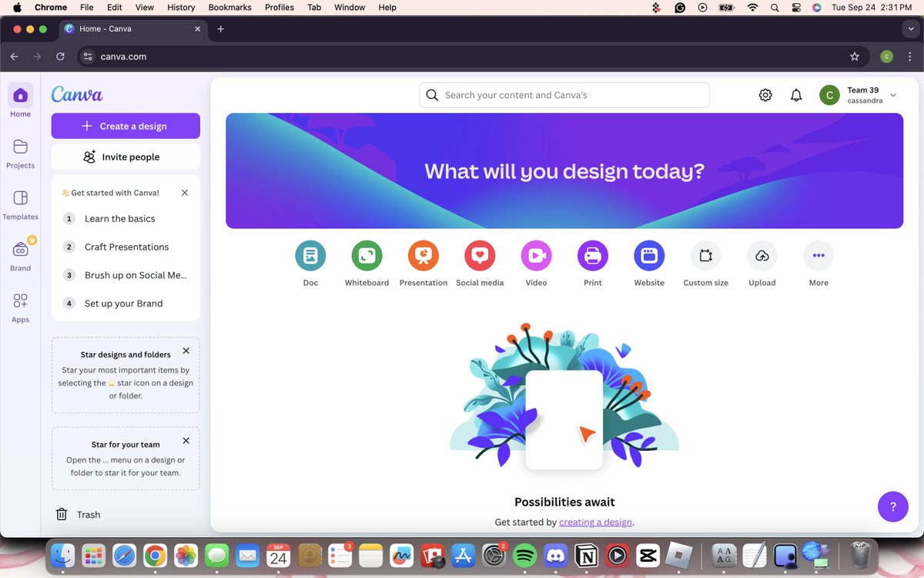Image resolution: width=924 pixels, height=578 pixels.
Task: Expand the Chrome tab search chevron
Action: click(911, 29)
